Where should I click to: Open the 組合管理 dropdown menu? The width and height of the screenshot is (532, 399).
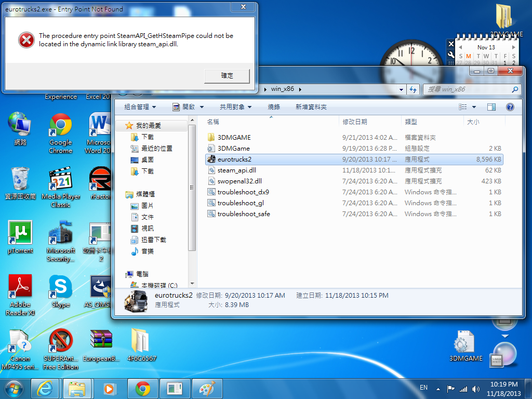(140, 107)
